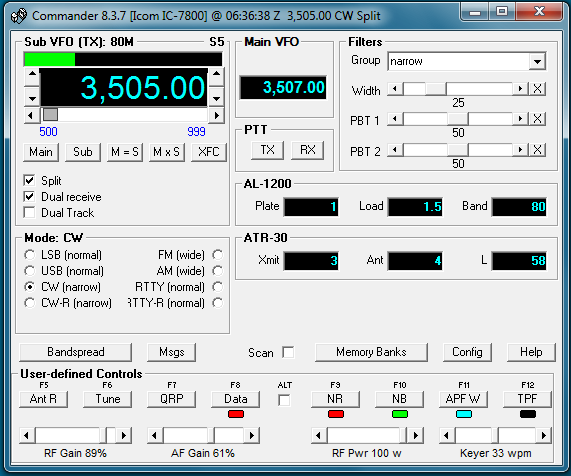Open the Config window

point(467,352)
